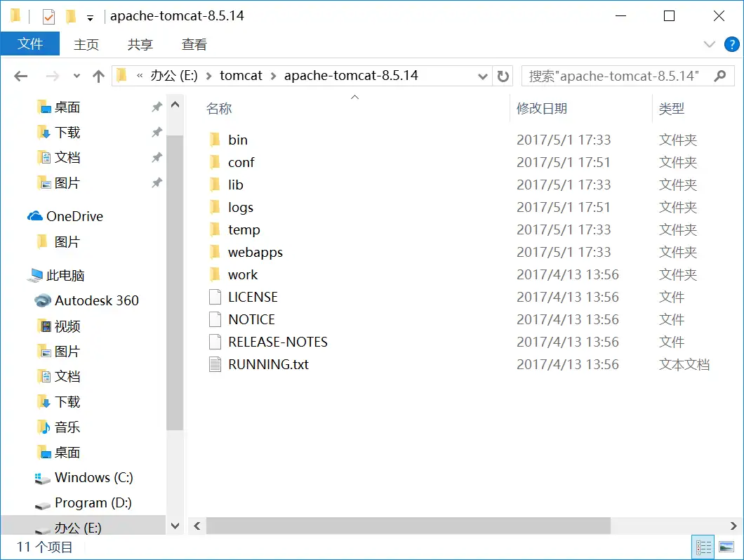Open the 文件 menu
Image resolution: width=744 pixels, height=560 pixels.
[30, 44]
